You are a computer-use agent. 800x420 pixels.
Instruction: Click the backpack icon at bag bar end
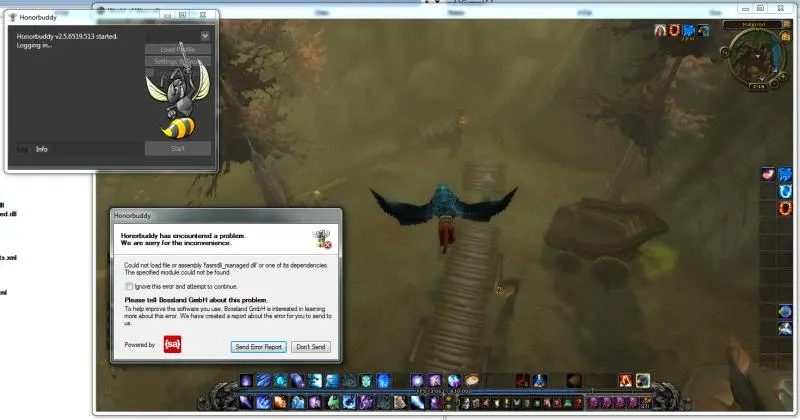click(x=646, y=403)
